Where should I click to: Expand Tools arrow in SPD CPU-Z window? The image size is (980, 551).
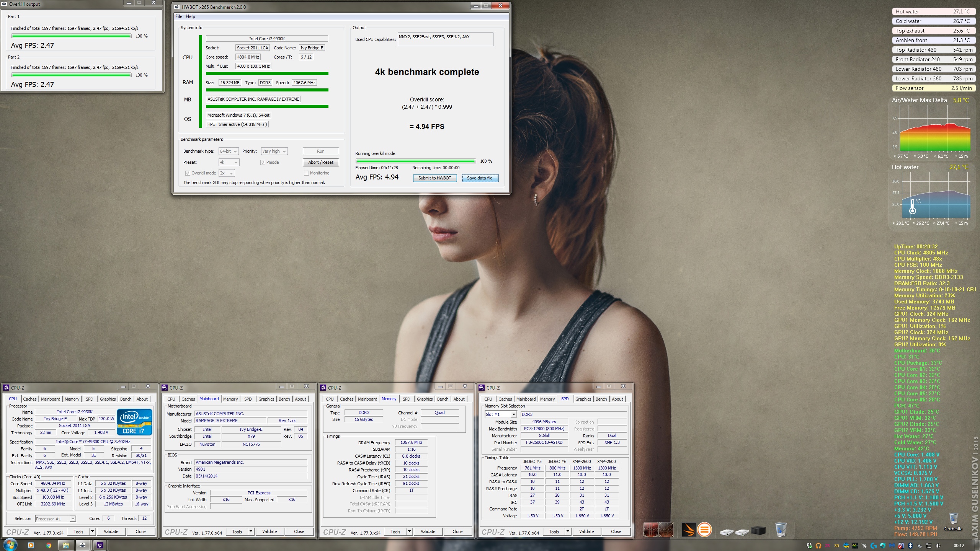(x=568, y=531)
